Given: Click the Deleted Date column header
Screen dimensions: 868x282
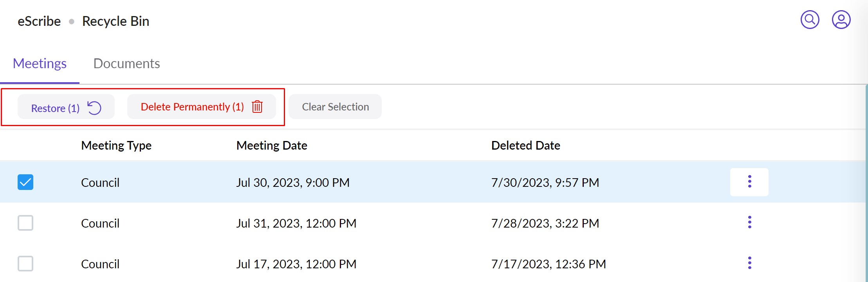Looking at the screenshot, I should coord(525,145).
